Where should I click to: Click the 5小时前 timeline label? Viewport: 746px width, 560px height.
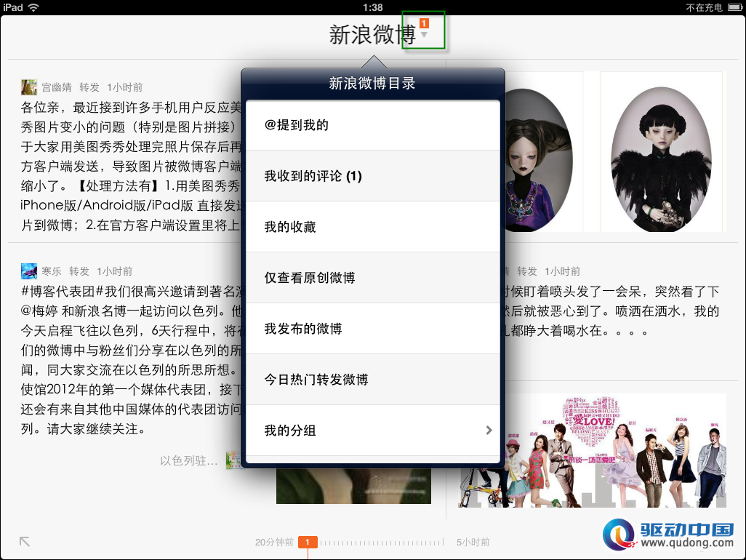pyautogui.click(x=473, y=542)
